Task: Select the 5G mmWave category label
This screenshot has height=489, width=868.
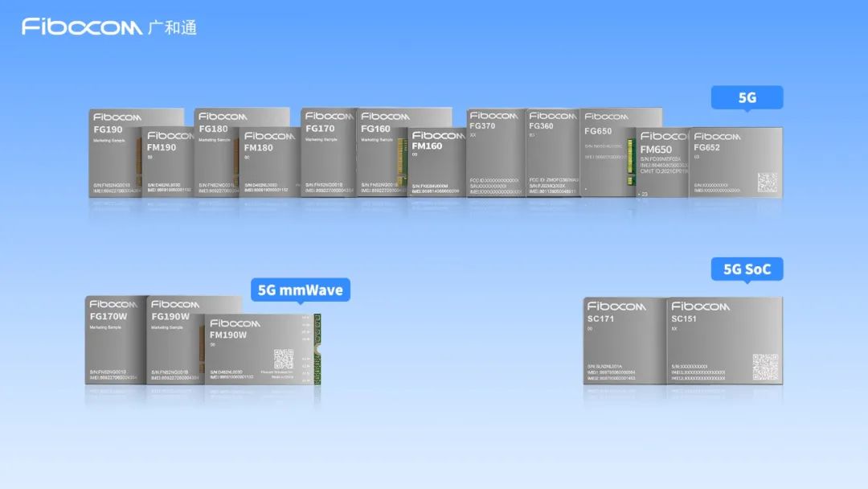Action: (301, 290)
